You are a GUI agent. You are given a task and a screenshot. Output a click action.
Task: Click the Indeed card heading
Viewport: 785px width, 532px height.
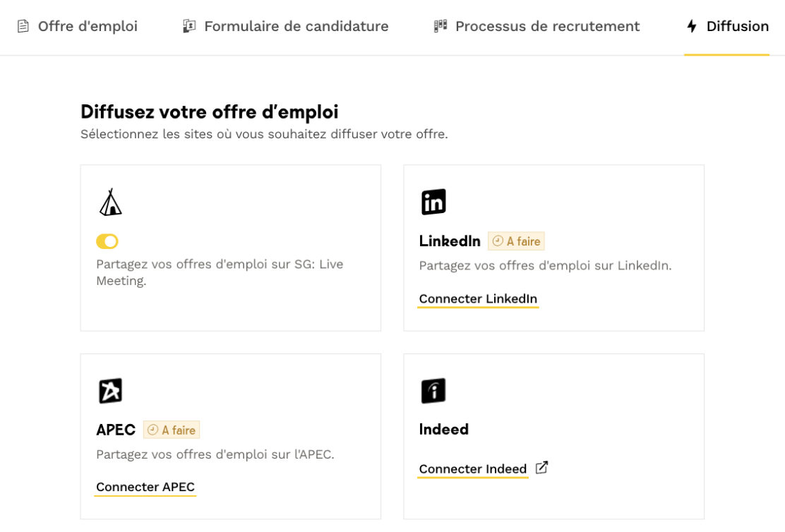[443, 430]
